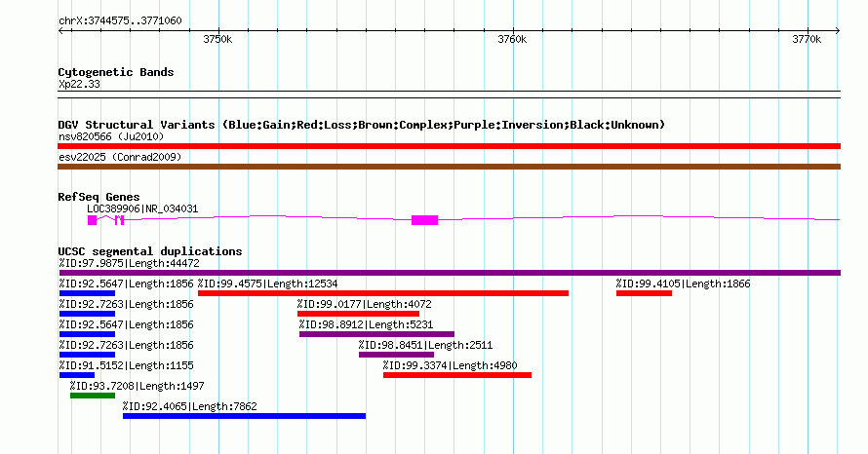Click the 3750k ruler label
Screen dimensions: 868x454
coord(217,39)
